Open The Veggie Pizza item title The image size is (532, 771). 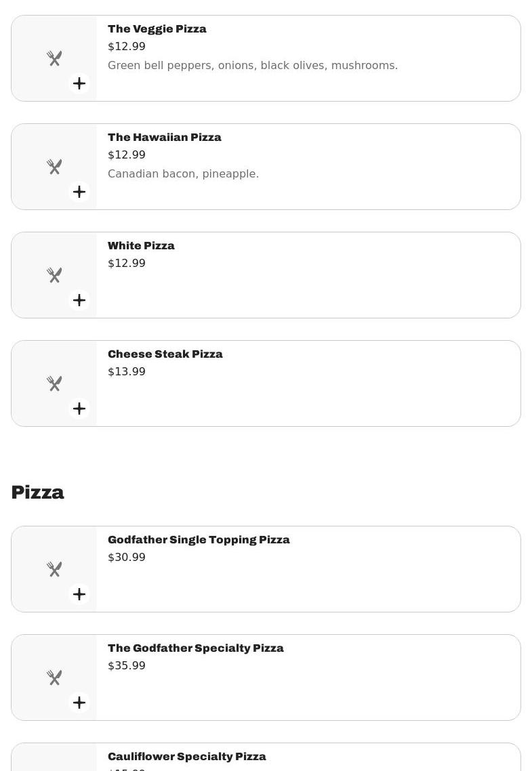(157, 29)
